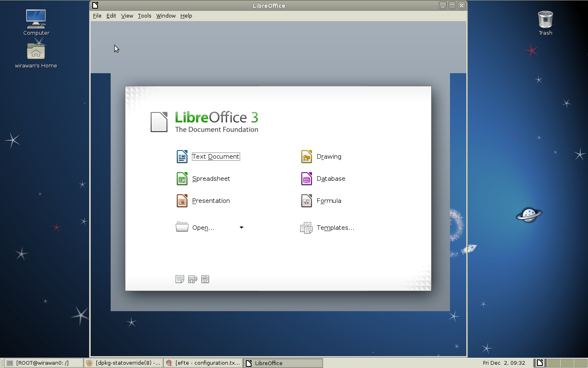This screenshot has width=588, height=368.
Task: Switch to the eFte configuration taskbar window
Action: coord(203,363)
